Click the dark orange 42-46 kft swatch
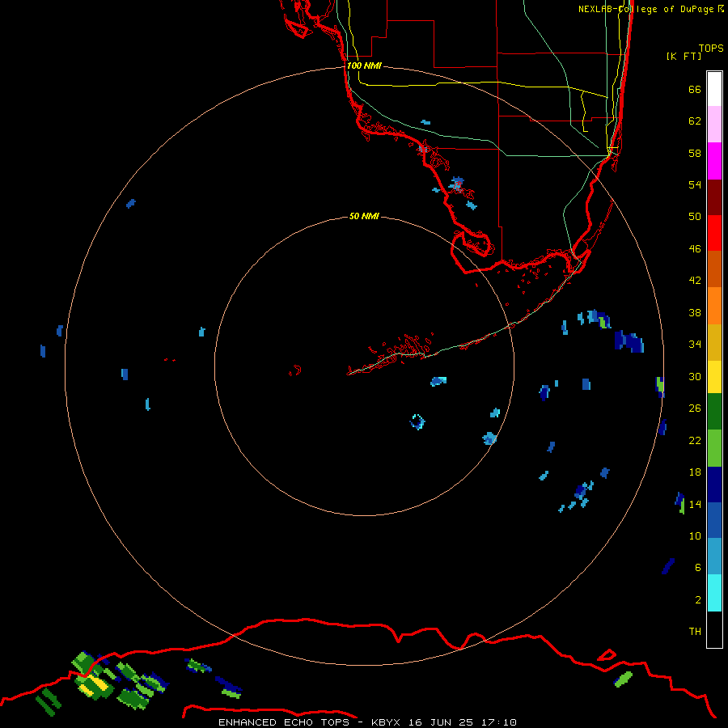This screenshot has width=728, height=728. click(x=714, y=269)
